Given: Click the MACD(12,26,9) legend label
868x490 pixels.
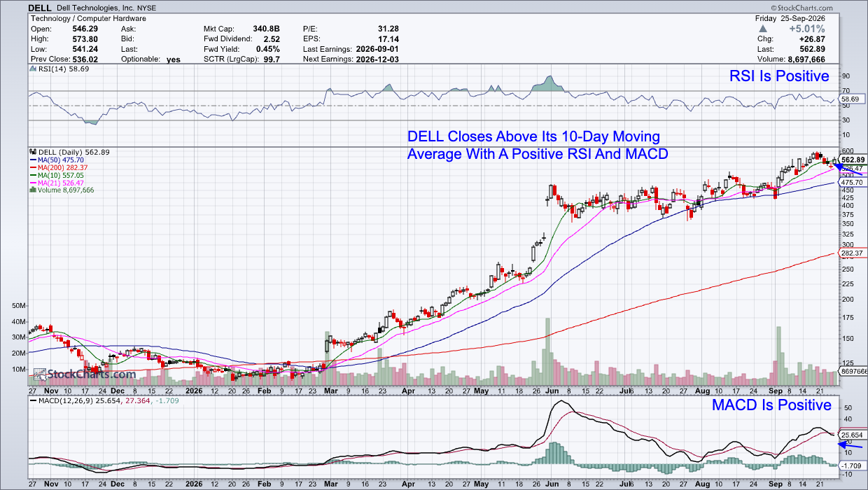Looking at the screenshot, I should click(x=66, y=401).
